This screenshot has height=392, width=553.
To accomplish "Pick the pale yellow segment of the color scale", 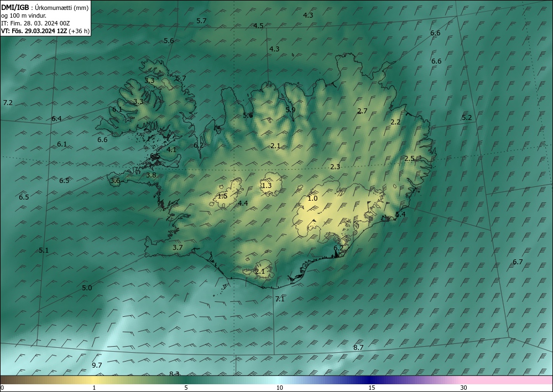I will coord(93,380).
